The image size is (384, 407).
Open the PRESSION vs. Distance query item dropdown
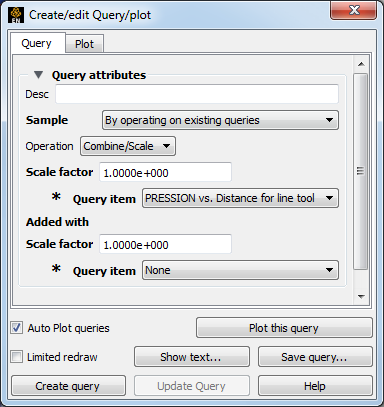click(x=240, y=198)
